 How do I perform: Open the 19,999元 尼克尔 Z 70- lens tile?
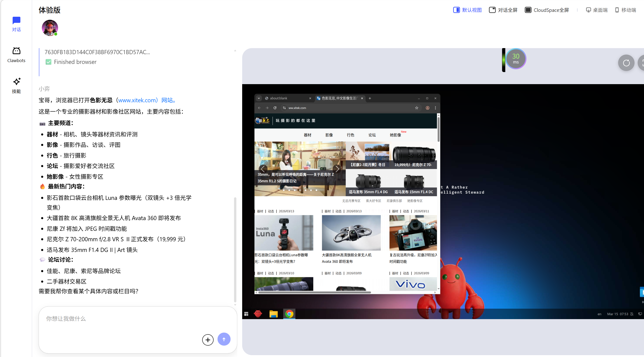pos(414,155)
